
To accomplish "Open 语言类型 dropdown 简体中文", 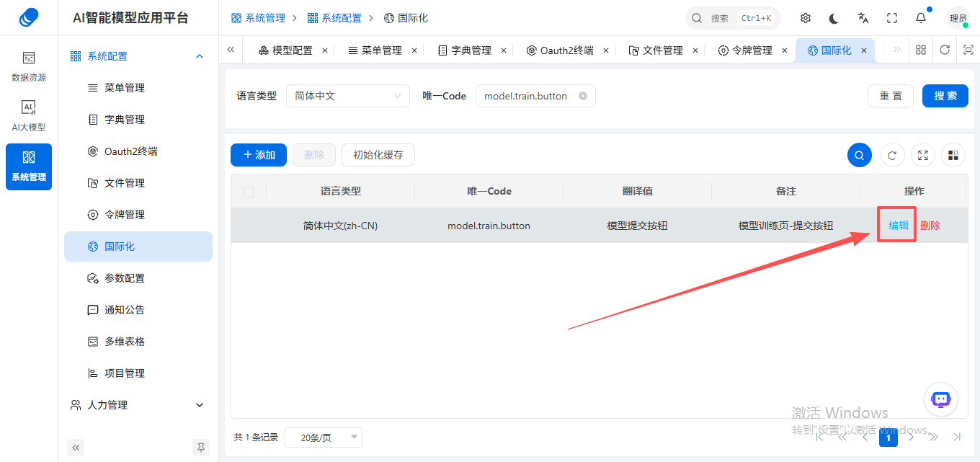I will (347, 96).
